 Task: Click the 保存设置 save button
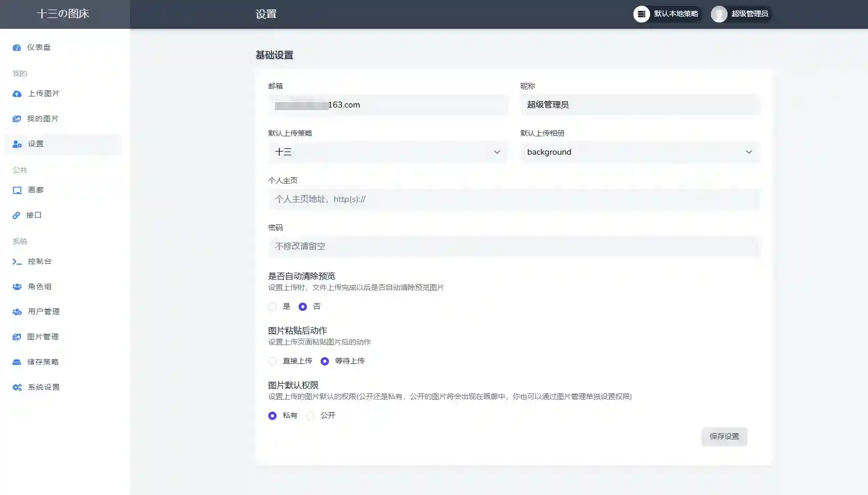[x=724, y=437]
